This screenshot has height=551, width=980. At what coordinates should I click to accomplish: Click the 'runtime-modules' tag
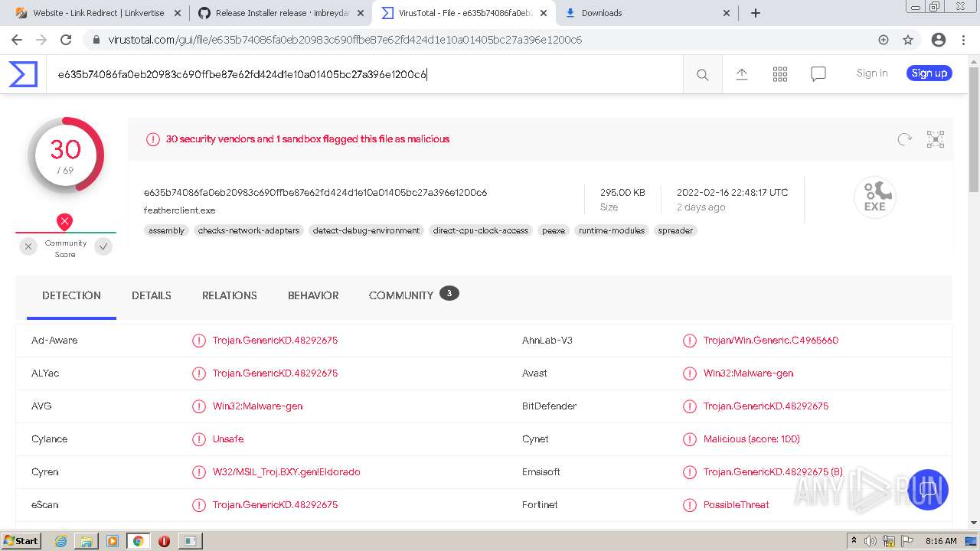[612, 230]
